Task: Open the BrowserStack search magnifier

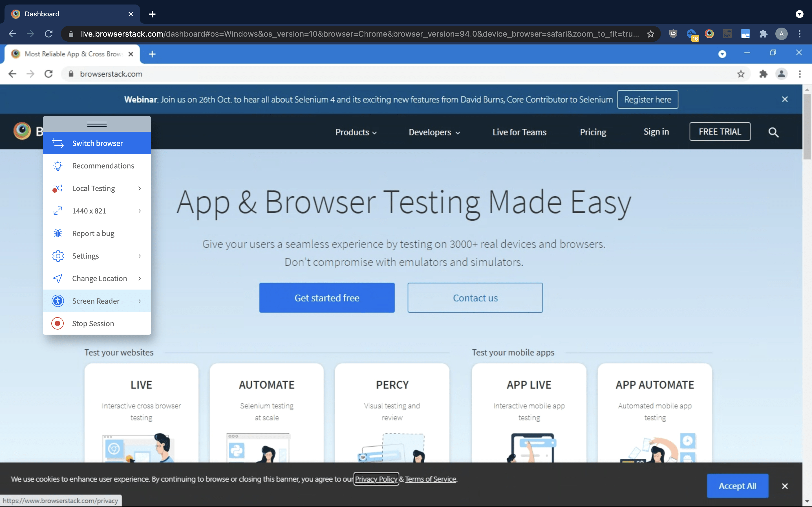Action: (773, 132)
